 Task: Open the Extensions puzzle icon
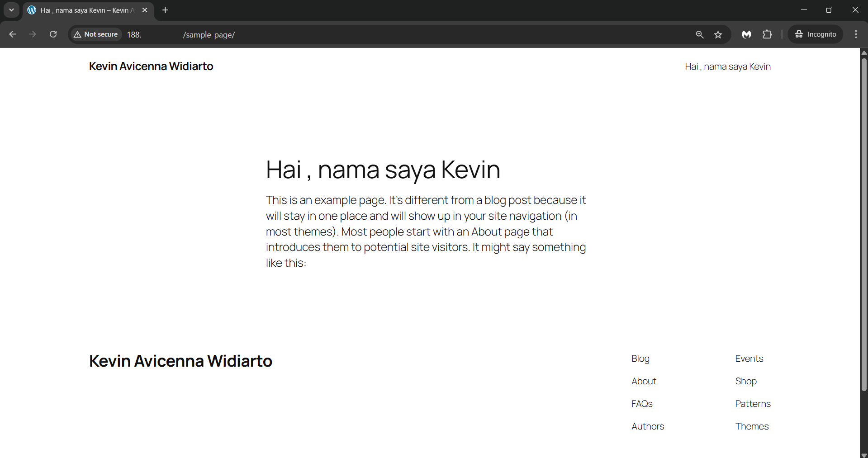[767, 34]
